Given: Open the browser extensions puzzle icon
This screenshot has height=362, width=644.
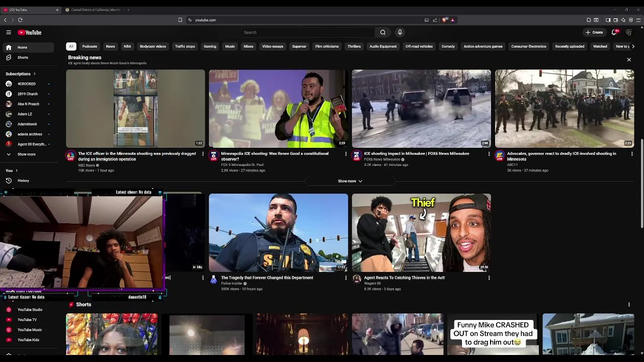Looking at the screenshot, I should (x=589, y=20).
